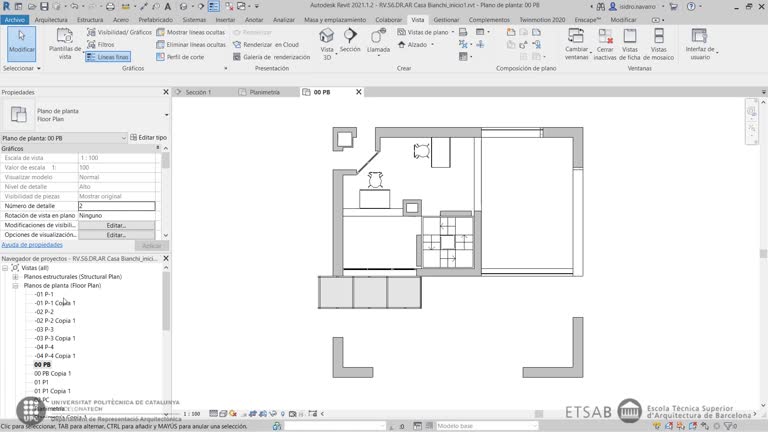Select the Sección tool
Screen dimensions: 768x432
point(350,41)
